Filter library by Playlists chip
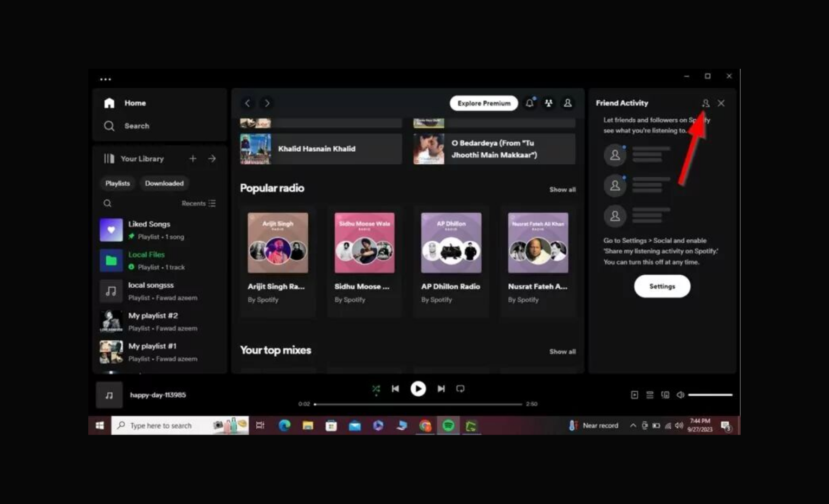 click(118, 183)
